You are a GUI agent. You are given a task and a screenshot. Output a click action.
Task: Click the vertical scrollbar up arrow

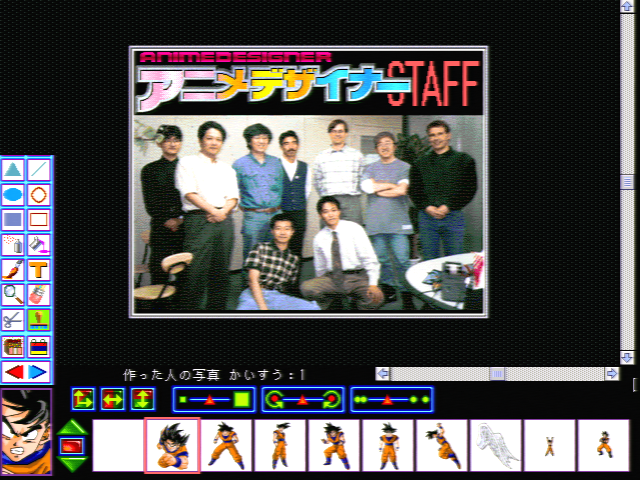(x=627, y=6)
